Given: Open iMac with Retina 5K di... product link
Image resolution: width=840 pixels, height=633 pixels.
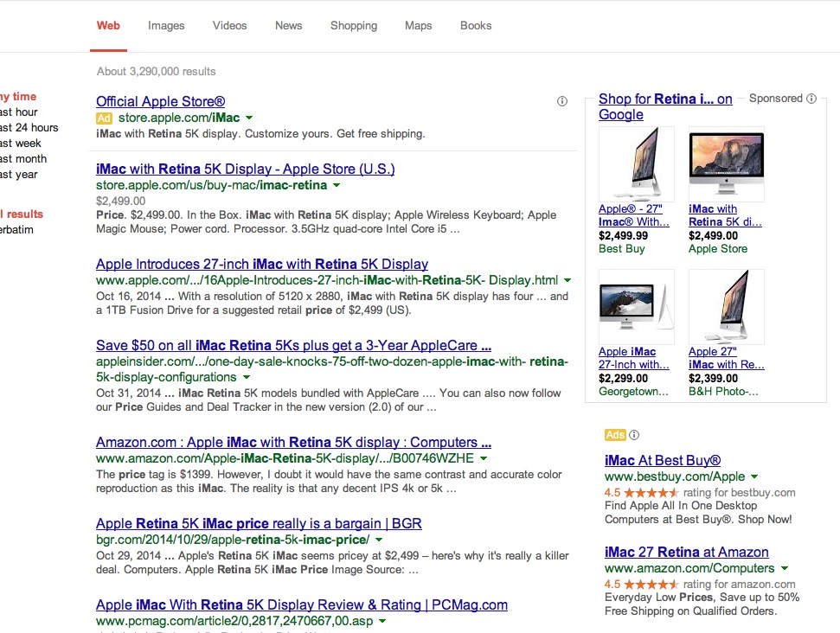Looking at the screenshot, I should coord(725,215).
